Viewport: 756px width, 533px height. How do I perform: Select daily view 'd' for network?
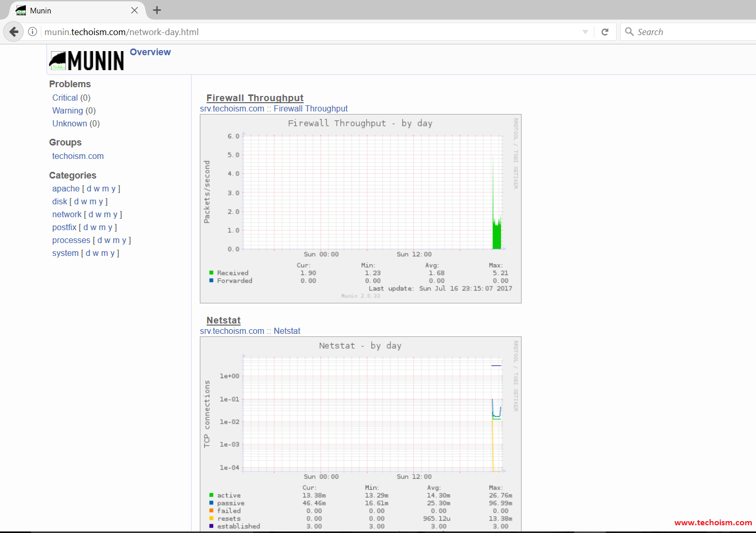[x=91, y=215]
